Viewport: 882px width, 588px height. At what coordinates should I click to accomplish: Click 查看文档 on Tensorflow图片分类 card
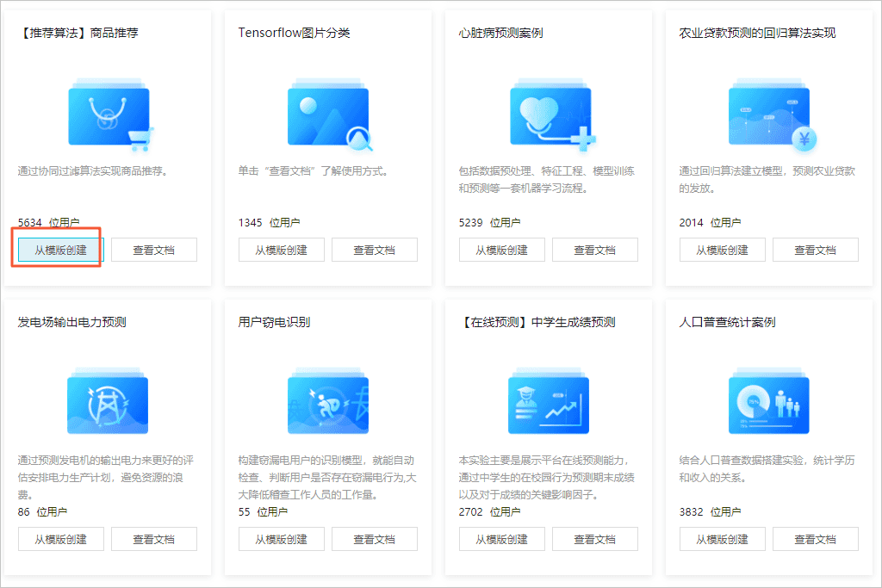(x=374, y=250)
